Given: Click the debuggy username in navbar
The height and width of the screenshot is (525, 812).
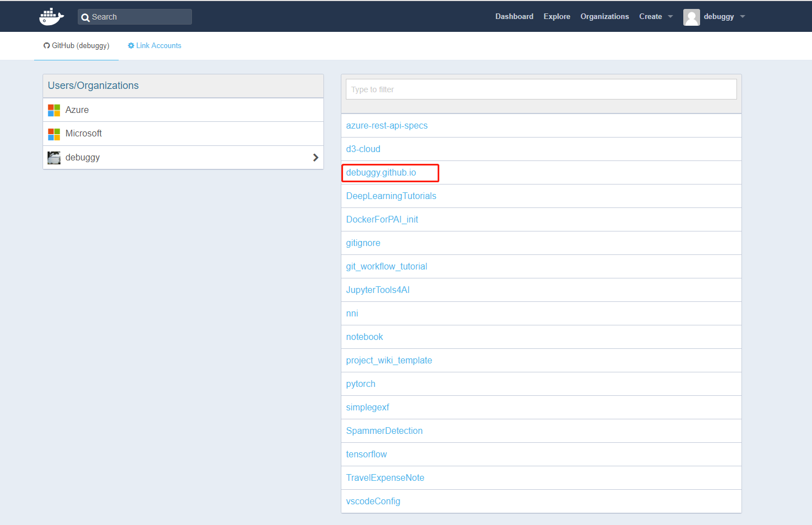Looking at the screenshot, I should pyautogui.click(x=719, y=17).
